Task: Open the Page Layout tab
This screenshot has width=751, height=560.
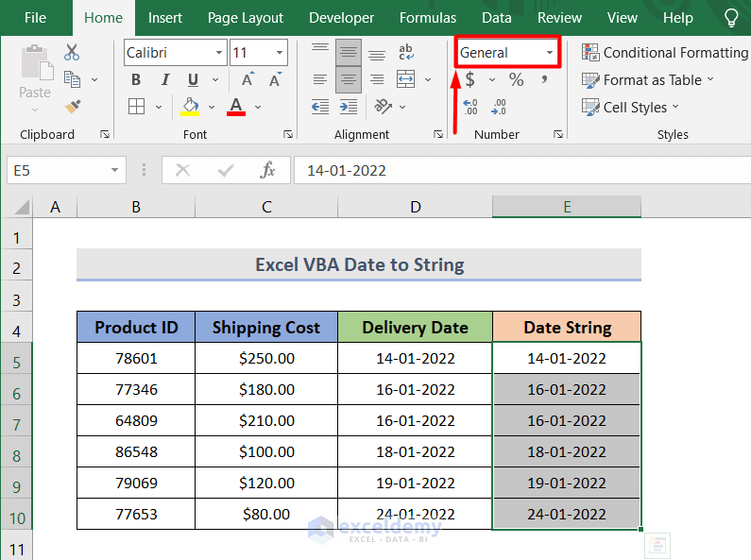Action: [x=245, y=18]
